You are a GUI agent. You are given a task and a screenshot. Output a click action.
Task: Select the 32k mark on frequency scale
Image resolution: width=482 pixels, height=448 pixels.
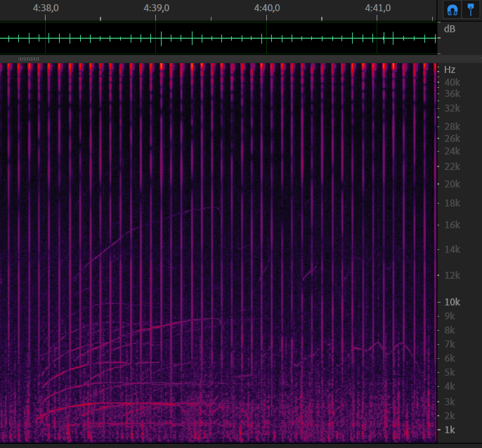point(451,108)
